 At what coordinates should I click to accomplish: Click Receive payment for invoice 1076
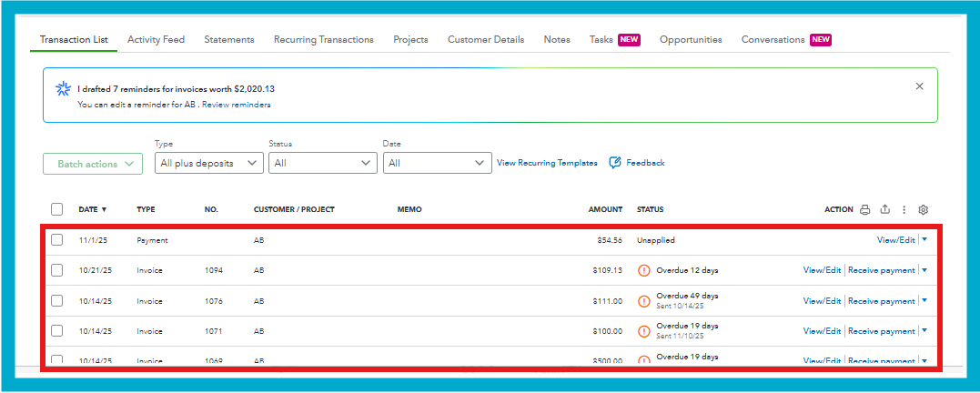coord(881,301)
